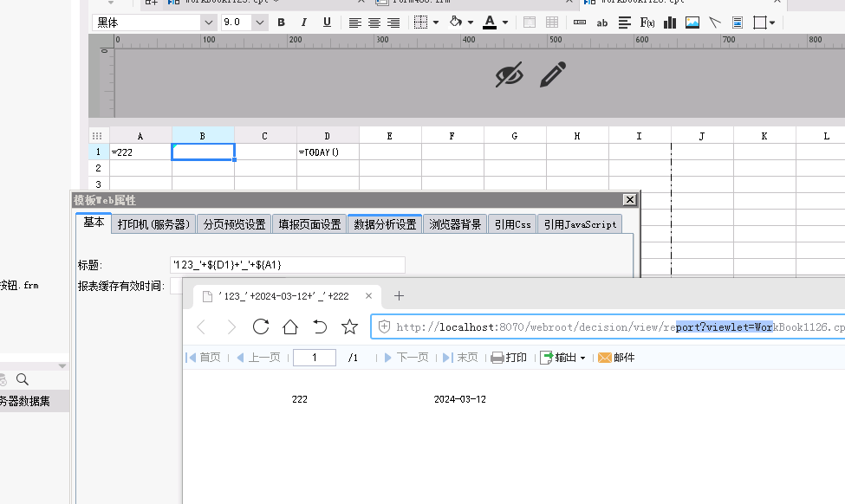Go to browser home page icon
Viewport: 845px width, 504px height.
point(290,326)
